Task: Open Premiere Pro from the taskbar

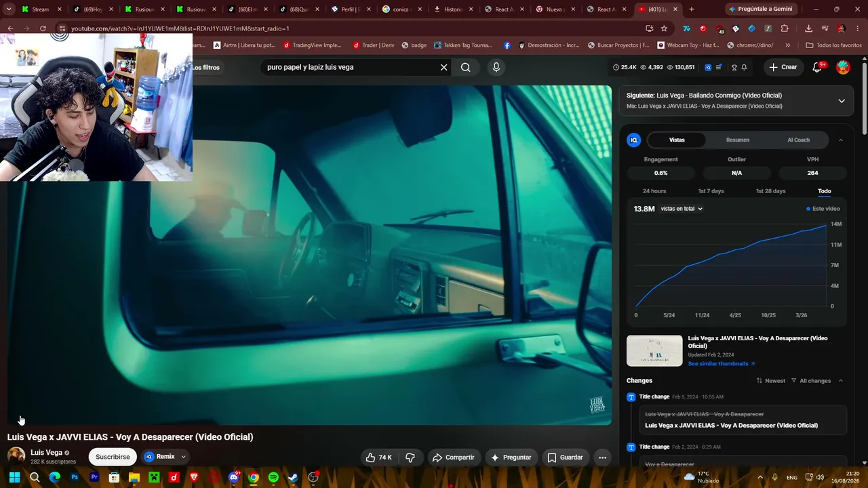Action: (94, 477)
